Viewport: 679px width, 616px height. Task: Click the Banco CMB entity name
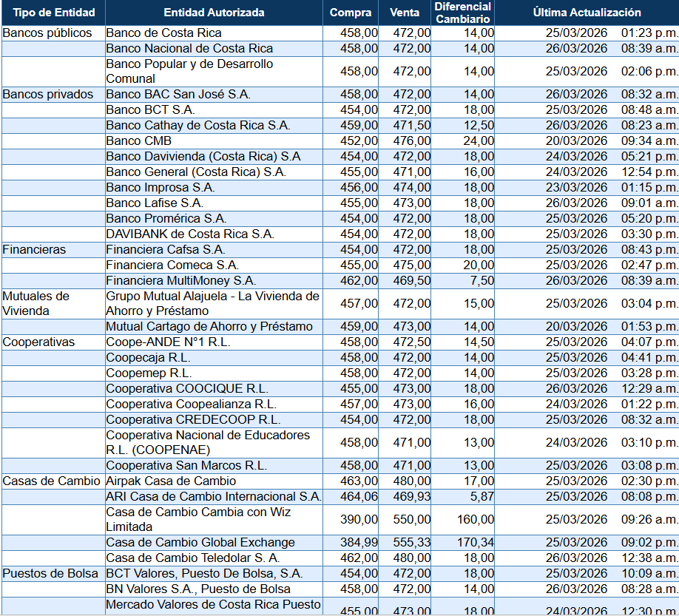tap(134, 141)
